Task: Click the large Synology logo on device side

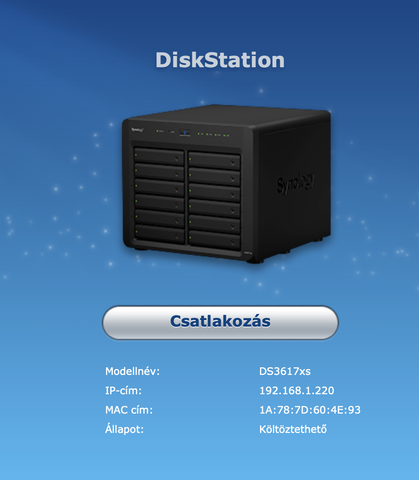Action: coord(295,183)
